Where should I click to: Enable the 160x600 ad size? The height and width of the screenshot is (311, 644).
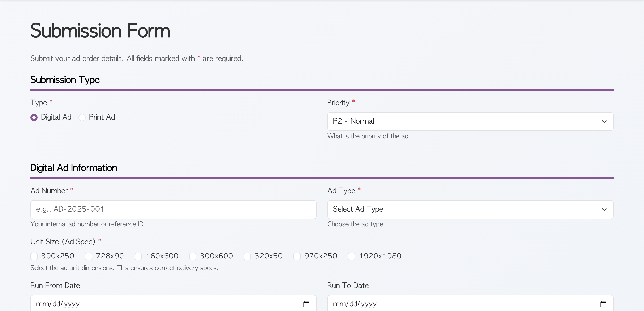138,256
